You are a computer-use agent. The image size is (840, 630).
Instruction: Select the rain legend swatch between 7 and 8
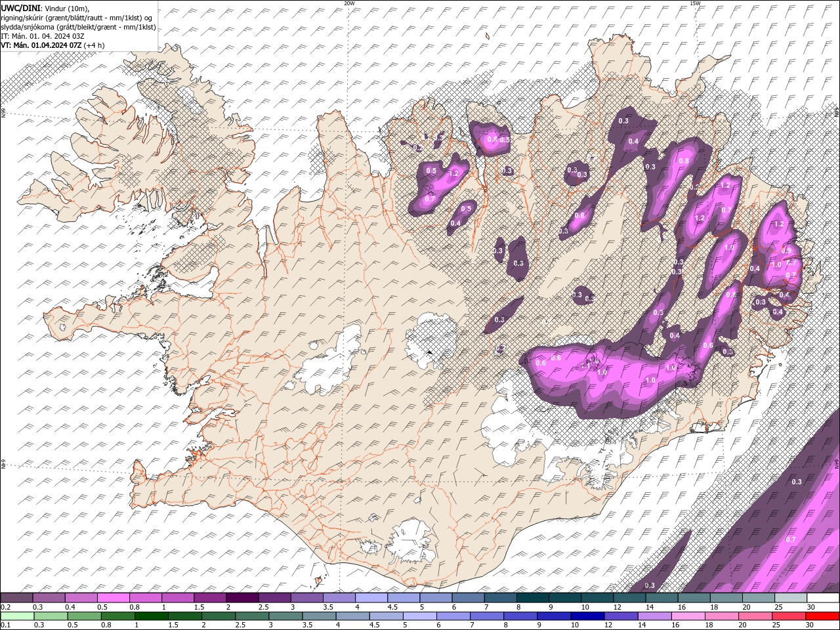pos(487,616)
